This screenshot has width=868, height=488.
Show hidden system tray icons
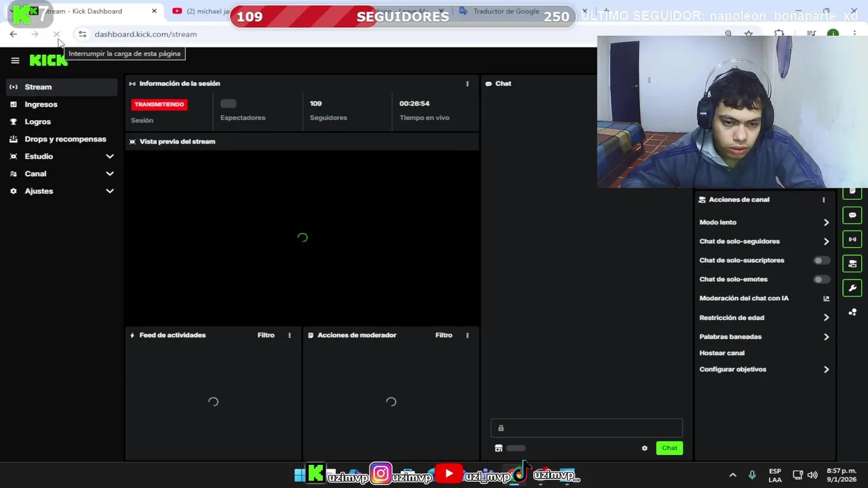click(x=732, y=475)
